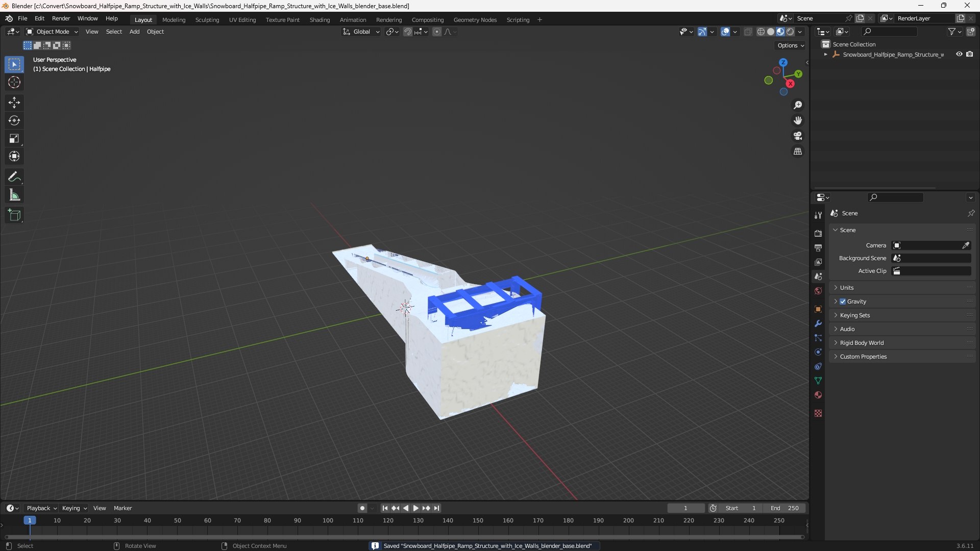Choose the Scale tool
The image size is (980, 551).
click(x=14, y=138)
